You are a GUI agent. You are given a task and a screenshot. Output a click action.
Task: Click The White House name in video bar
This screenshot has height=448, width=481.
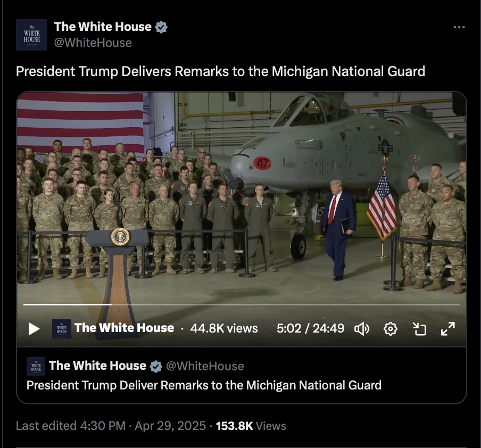point(124,328)
